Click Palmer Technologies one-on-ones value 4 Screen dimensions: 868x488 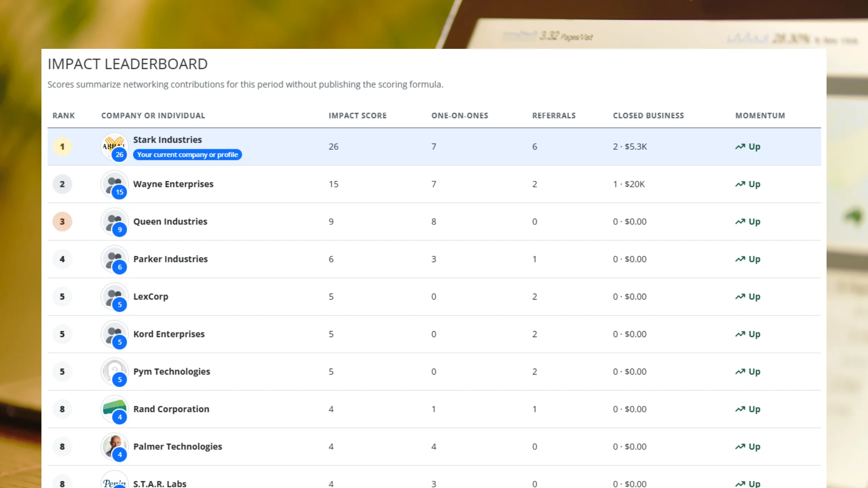point(434,446)
